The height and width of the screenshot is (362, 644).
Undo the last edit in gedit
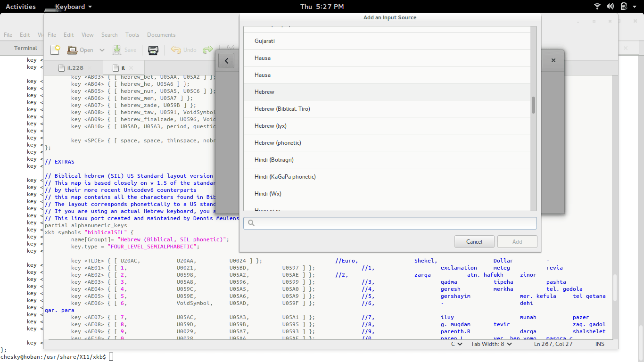[x=183, y=49]
